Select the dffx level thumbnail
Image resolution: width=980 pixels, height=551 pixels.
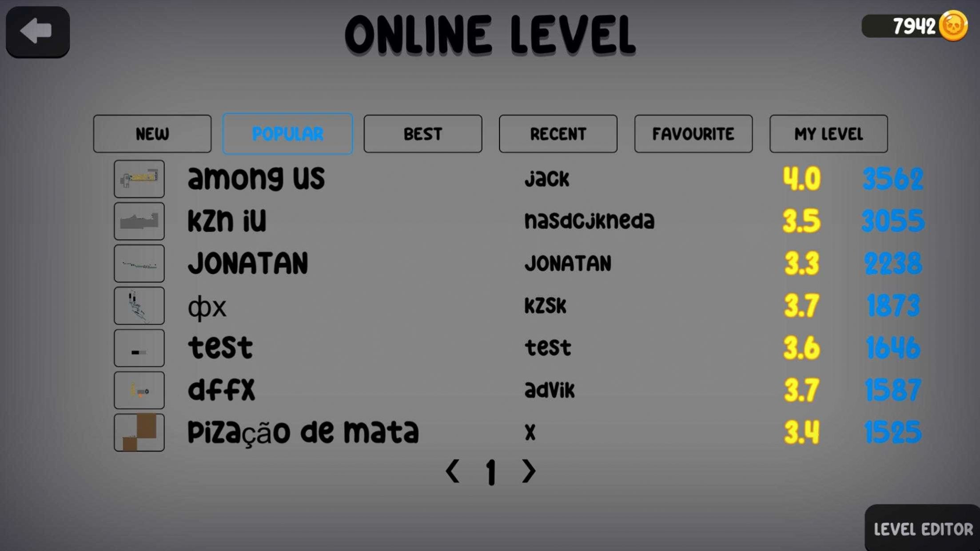[139, 390]
